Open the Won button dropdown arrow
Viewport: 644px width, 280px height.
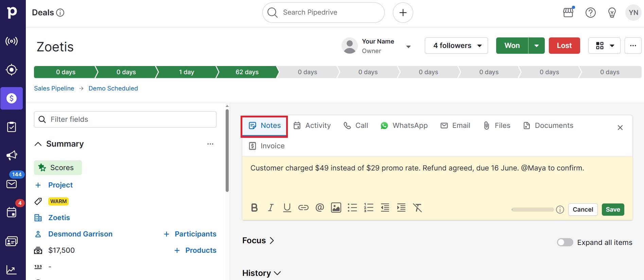[x=537, y=46]
